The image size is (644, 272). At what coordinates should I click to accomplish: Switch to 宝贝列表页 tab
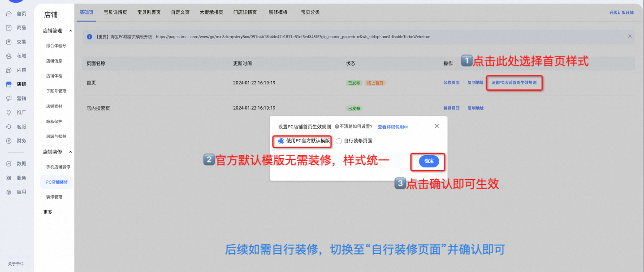tap(149, 12)
